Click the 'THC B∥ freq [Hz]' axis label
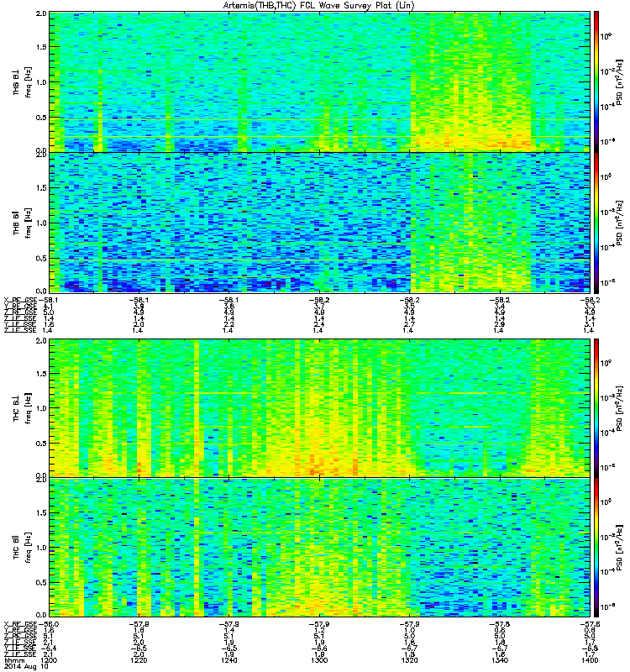The width and height of the screenshot is (630, 672). (x=23, y=548)
